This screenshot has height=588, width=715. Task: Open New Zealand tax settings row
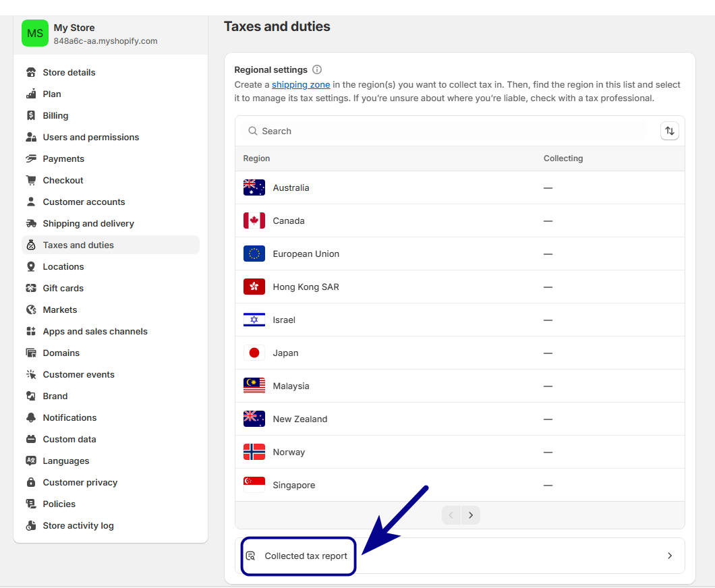459,419
